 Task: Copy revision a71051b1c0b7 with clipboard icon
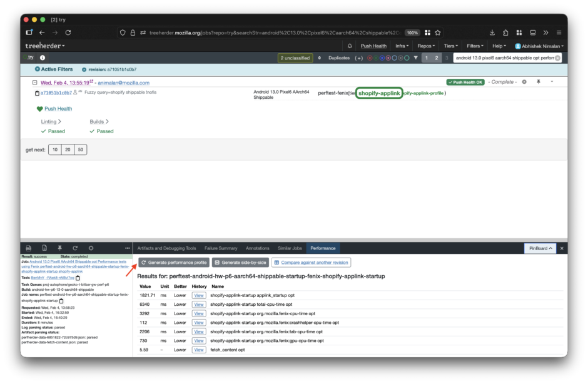[37, 91]
